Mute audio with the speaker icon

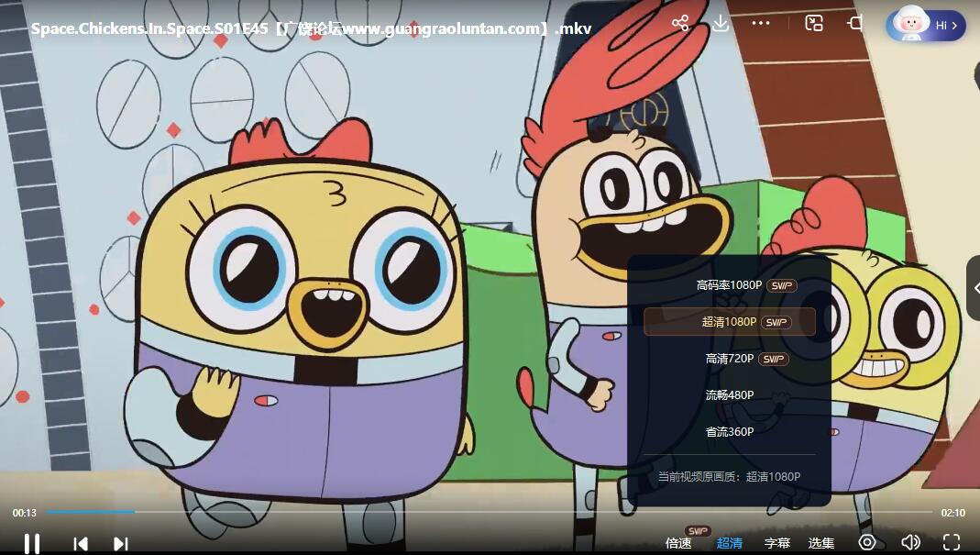tap(910, 542)
